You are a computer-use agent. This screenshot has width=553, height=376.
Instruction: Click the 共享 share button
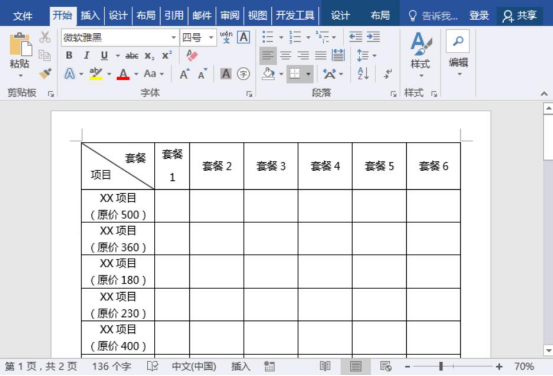(x=519, y=16)
